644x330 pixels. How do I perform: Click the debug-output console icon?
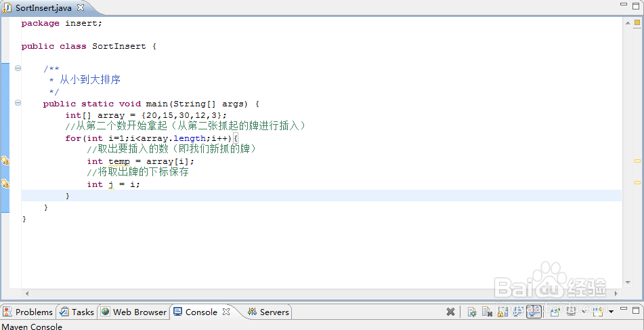pos(472,312)
